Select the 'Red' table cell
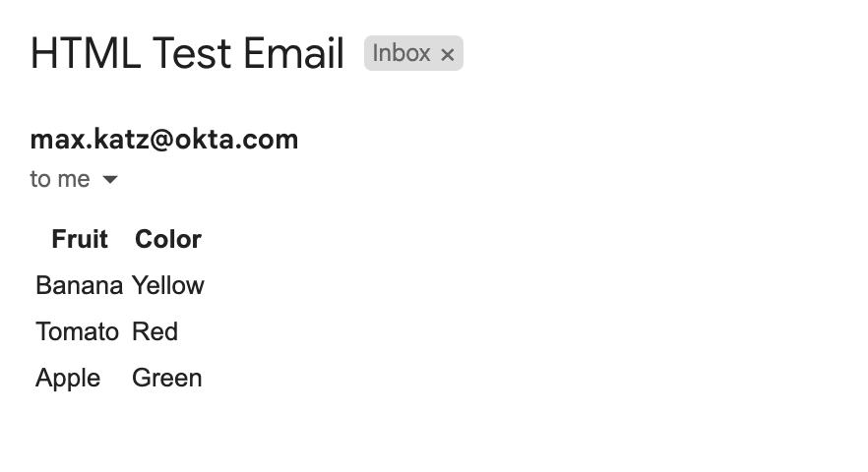 [x=155, y=331]
